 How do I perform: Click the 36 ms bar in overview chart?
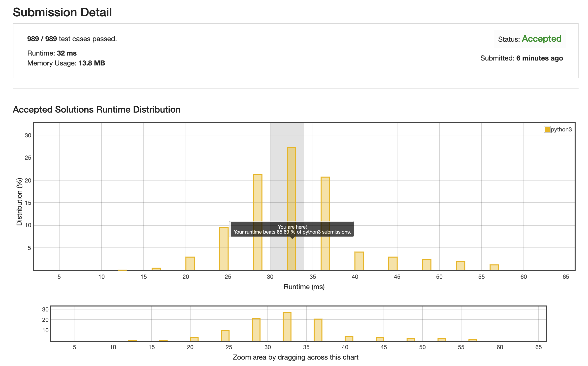(318, 330)
